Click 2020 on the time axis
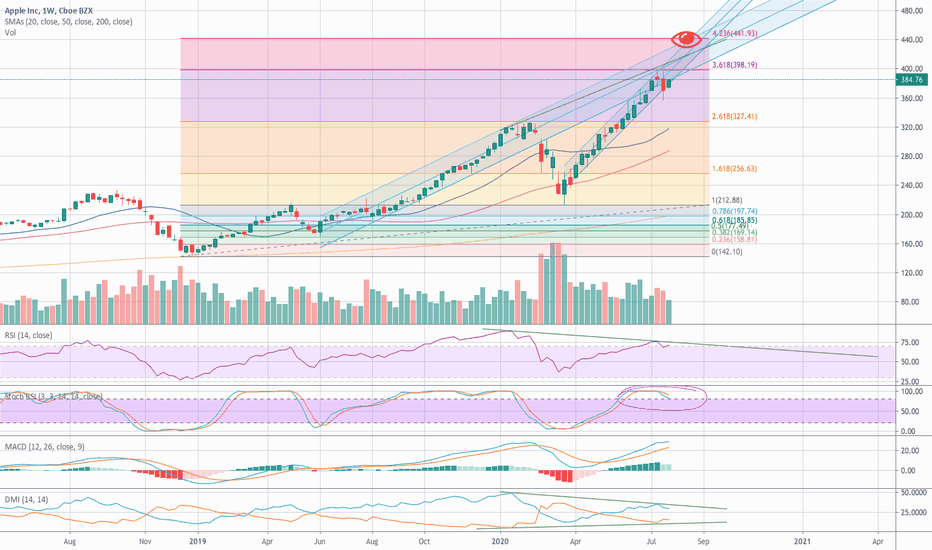 click(500, 542)
